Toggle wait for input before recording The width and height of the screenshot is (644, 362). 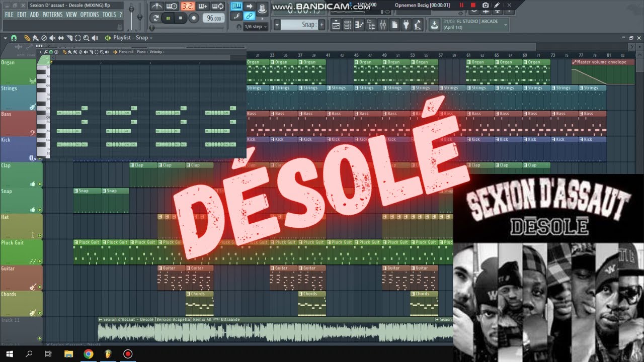coord(172,6)
